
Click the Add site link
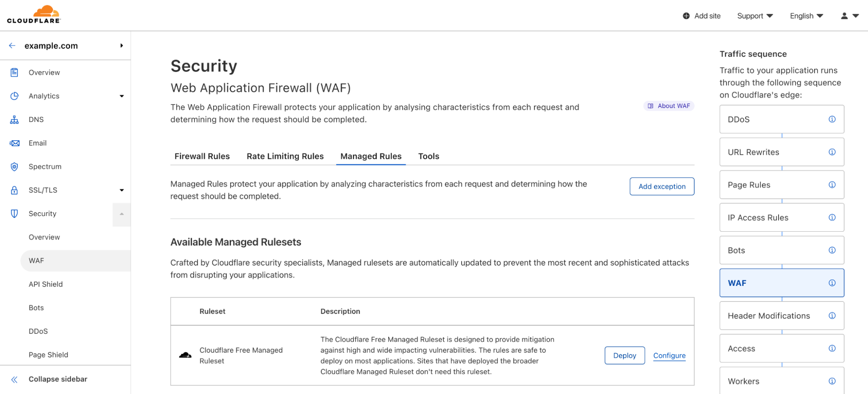coord(707,16)
